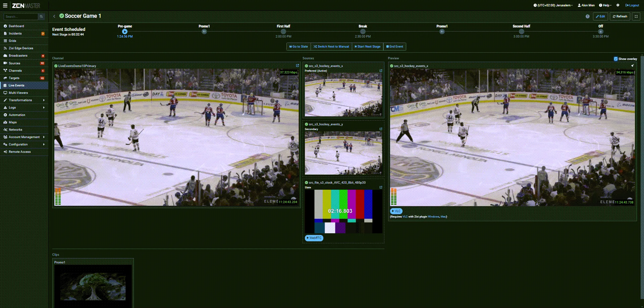Click the pin icon on Preview panel
Image resolution: width=644 pixels, height=308 pixels.
[x=633, y=66]
